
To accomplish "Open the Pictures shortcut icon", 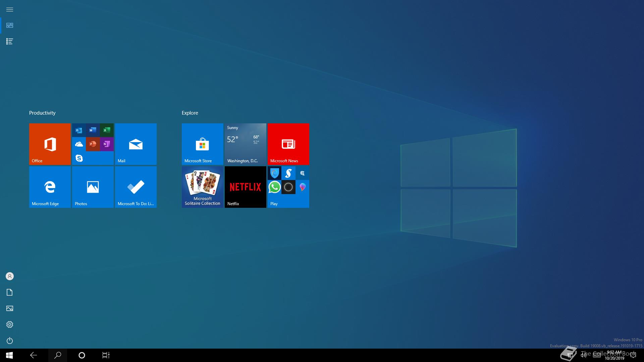I will tap(10, 308).
